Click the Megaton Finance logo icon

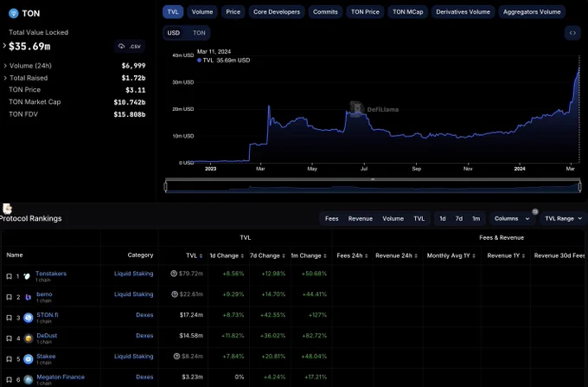29,379
